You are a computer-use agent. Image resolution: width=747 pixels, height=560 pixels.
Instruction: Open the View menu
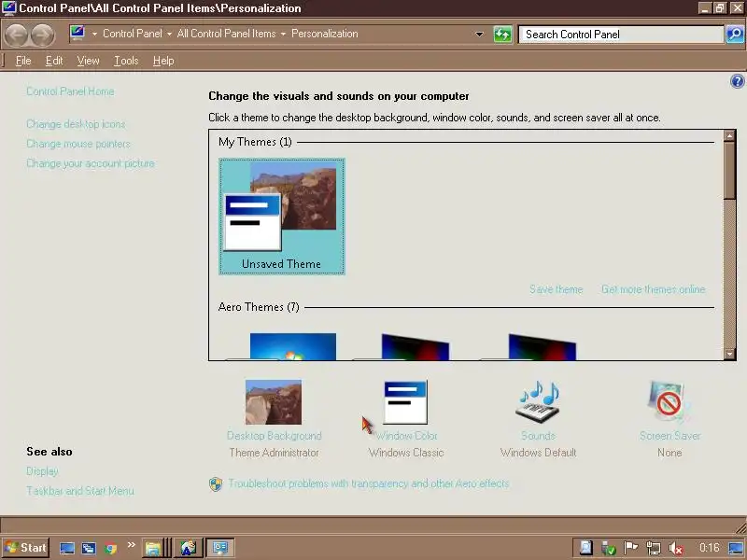[x=88, y=61]
